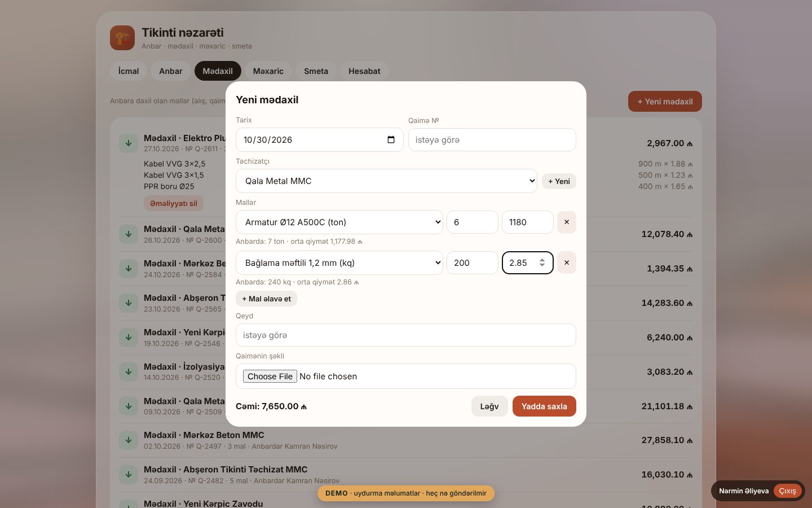The height and width of the screenshot is (508, 812).
Task: Click arrow icon of Q-2497 entry
Action: (129, 440)
